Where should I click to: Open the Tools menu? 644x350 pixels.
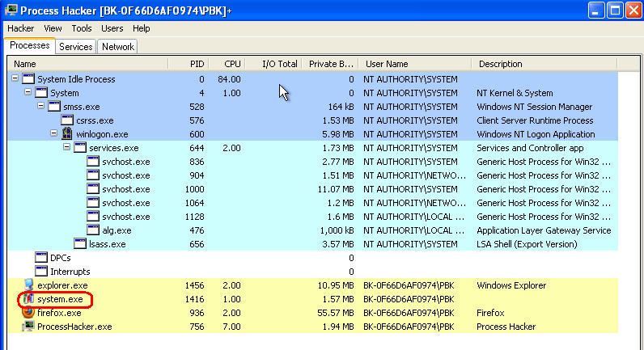82,28
